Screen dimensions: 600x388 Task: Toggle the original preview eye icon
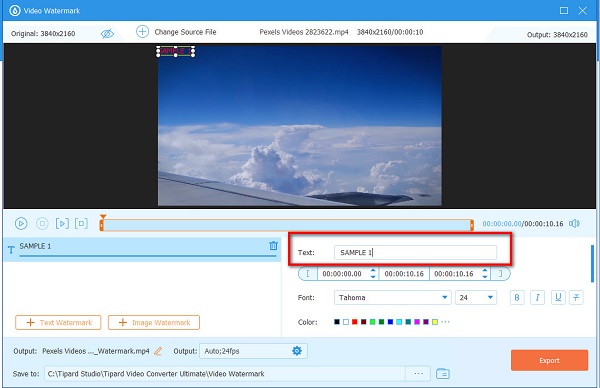pyautogui.click(x=107, y=34)
